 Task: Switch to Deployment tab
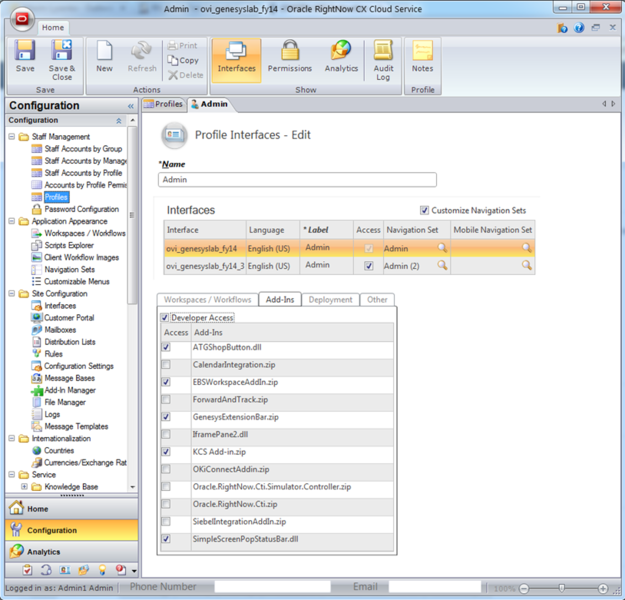pos(330,300)
